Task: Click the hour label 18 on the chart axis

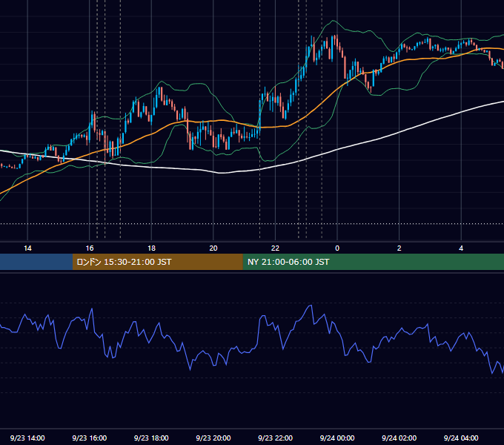Action: point(151,248)
